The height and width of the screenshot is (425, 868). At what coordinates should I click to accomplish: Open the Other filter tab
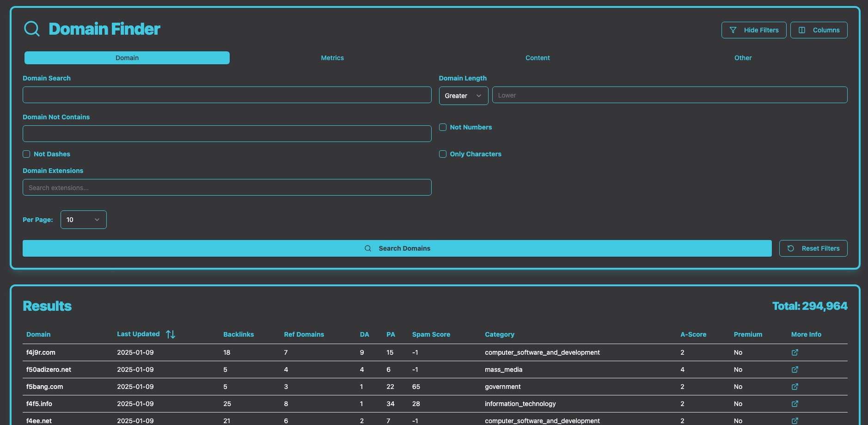click(x=743, y=58)
